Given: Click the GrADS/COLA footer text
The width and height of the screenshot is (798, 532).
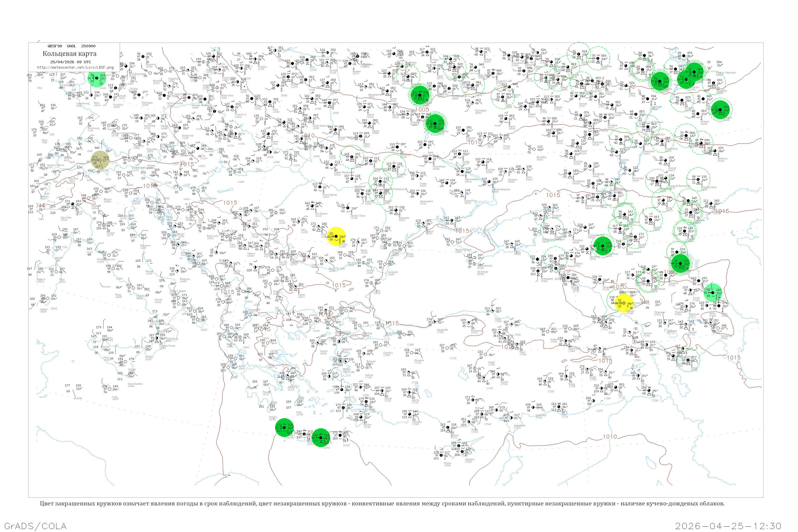Looking at the screenshot, I should (x=35, y=526).
